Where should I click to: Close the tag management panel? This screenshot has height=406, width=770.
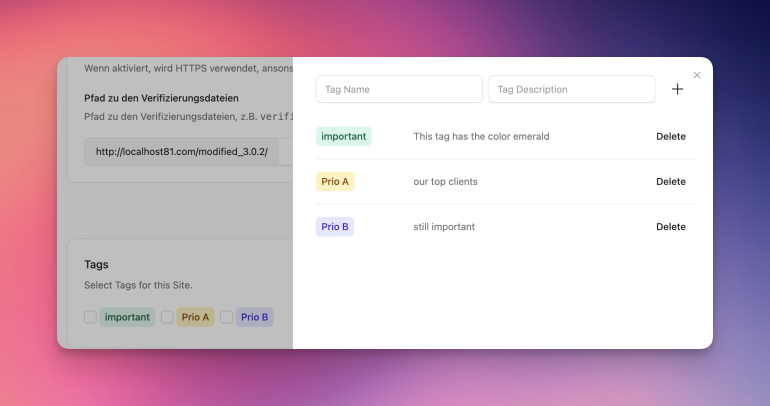point(697,75)
